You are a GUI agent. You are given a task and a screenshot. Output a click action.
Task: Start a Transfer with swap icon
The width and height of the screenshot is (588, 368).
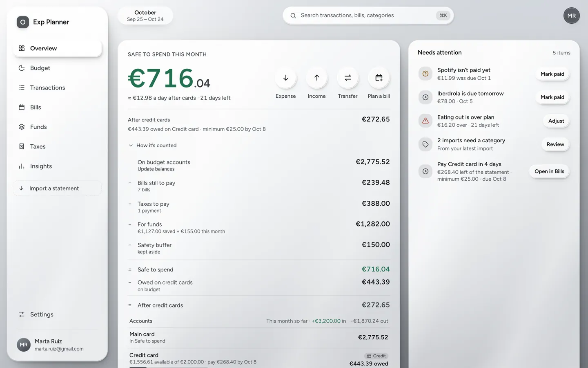[x=348, y=78]
